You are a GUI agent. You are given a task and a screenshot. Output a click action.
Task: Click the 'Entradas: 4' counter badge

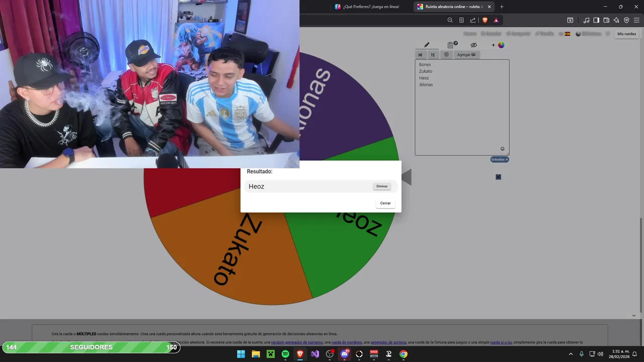pos(500,159)
